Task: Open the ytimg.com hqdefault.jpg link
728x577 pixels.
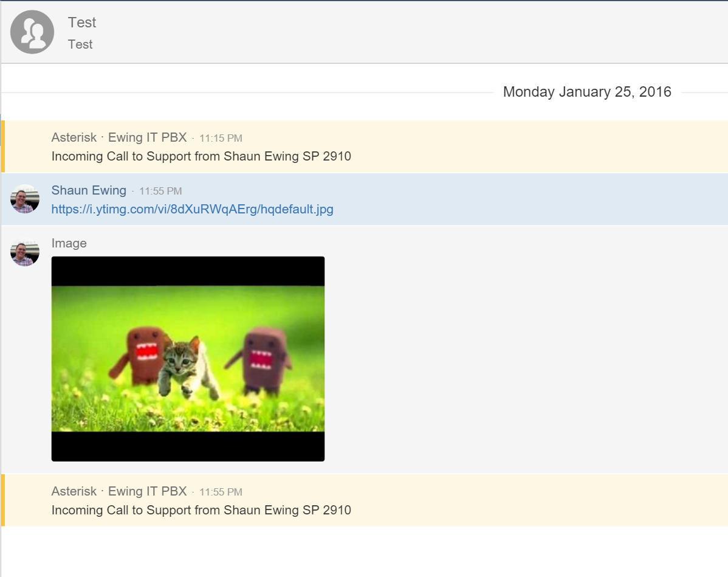Action: point(192,209)
